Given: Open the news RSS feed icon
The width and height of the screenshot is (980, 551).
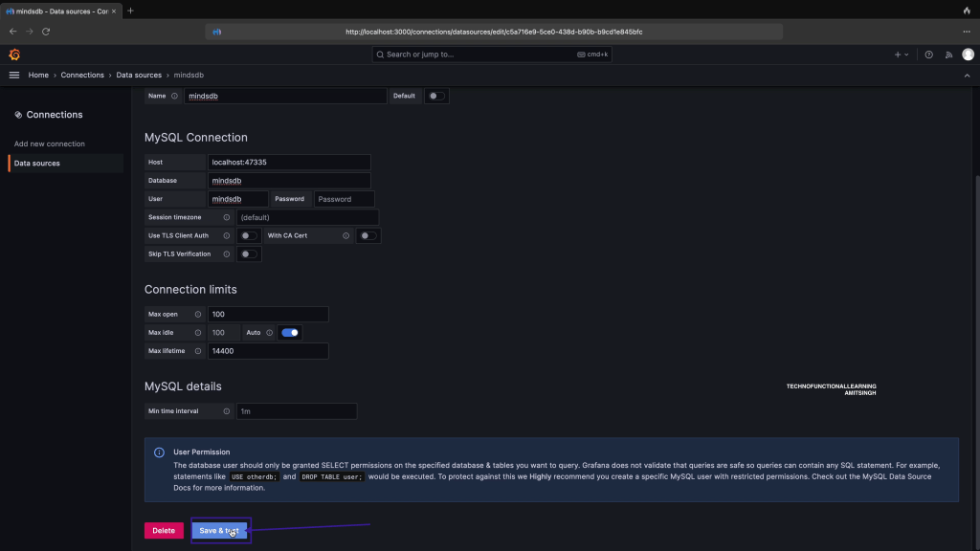Looking at the screenshot, I should point(947,55).
